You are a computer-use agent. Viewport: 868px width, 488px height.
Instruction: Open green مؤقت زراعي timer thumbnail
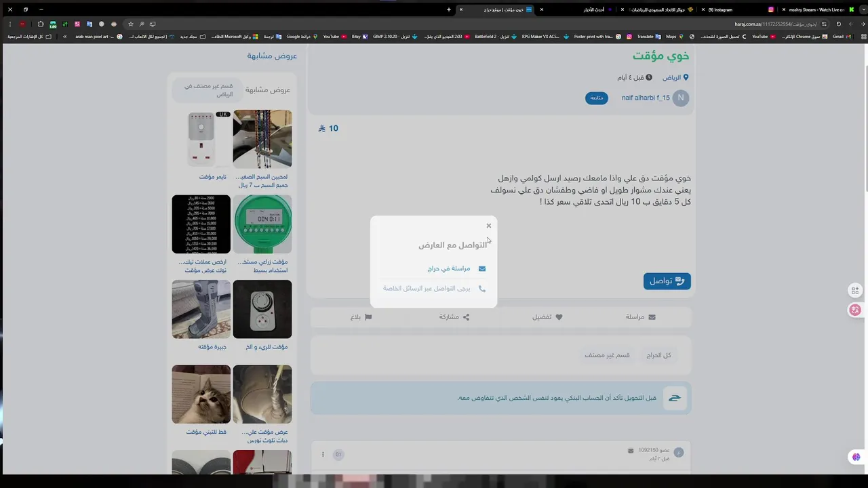[262, 224]
